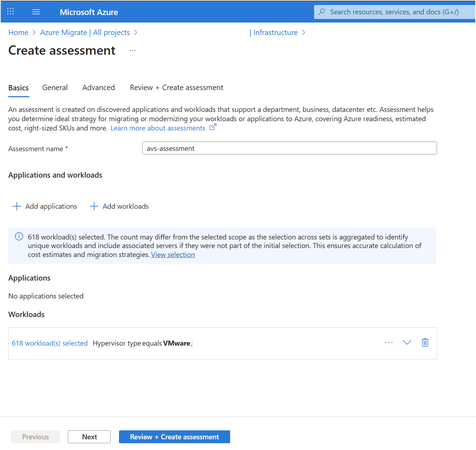Open more options ellipsis in workloads row
This screenshot has height=450, width=476.
click(x=389, y=342)
